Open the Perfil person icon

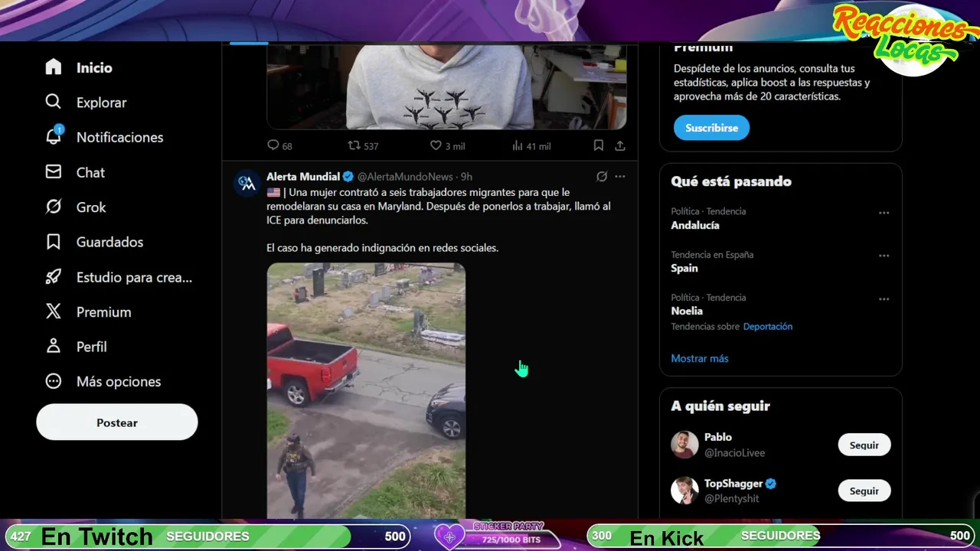tap(53, 347)
